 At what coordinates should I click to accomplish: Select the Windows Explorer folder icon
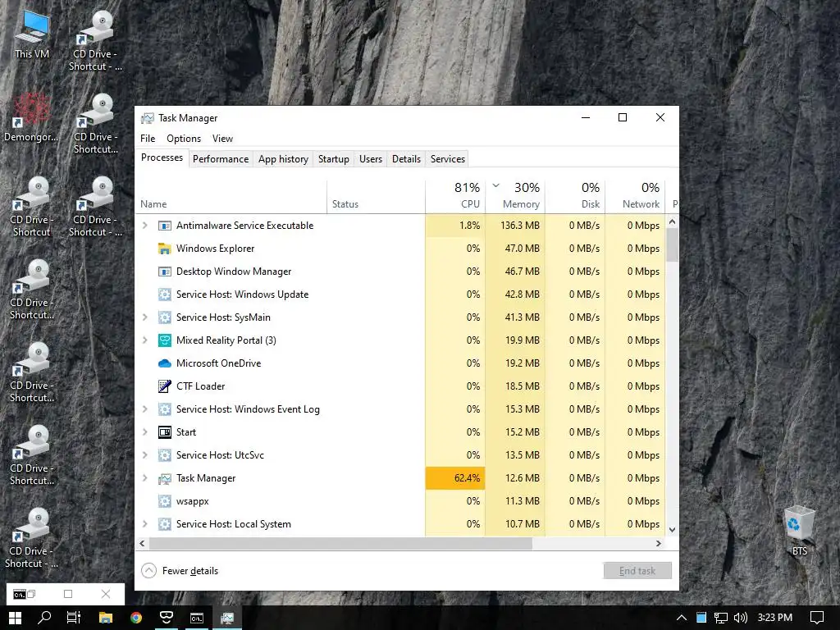click(x=164, y=249)
